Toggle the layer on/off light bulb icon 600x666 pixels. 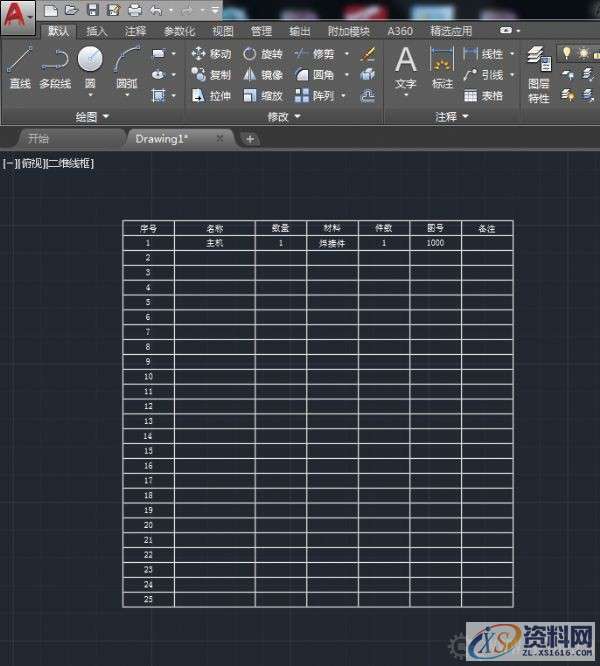[566, 53]
